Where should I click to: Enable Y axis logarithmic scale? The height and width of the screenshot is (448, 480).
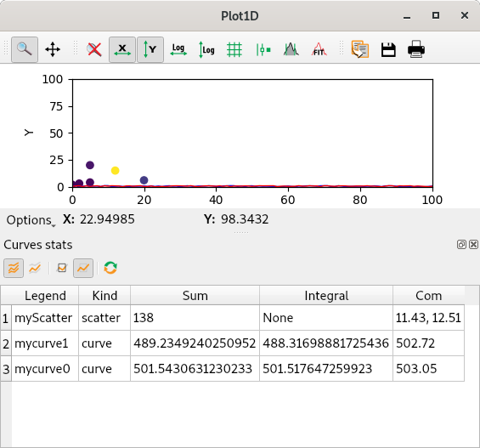click(x=206, y=49)
